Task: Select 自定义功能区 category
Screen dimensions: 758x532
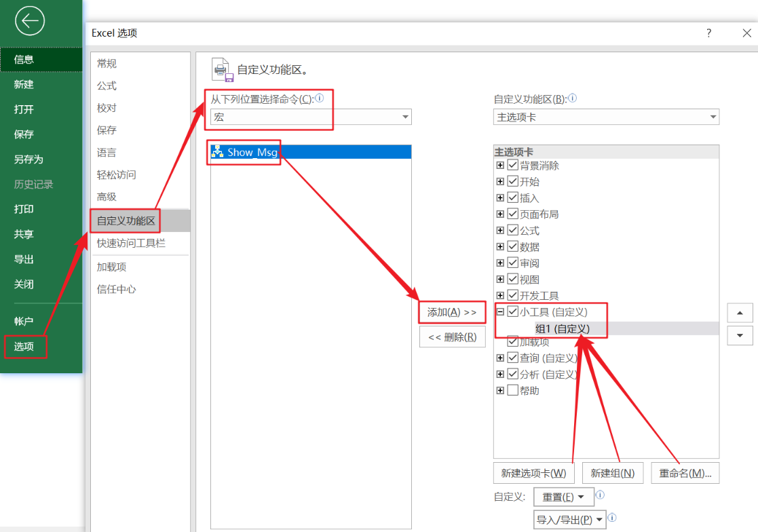Action: click(x=140, y=221)
